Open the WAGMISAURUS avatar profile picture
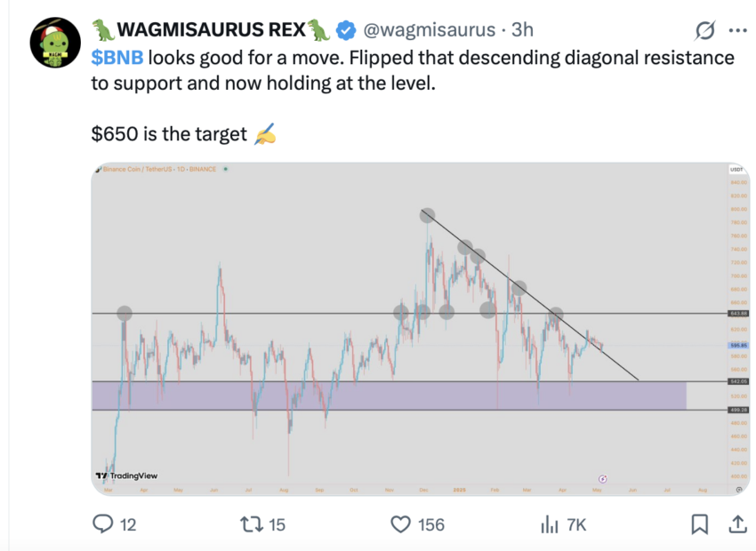Viewport: 756px width, 551px height. coord(55,43)
